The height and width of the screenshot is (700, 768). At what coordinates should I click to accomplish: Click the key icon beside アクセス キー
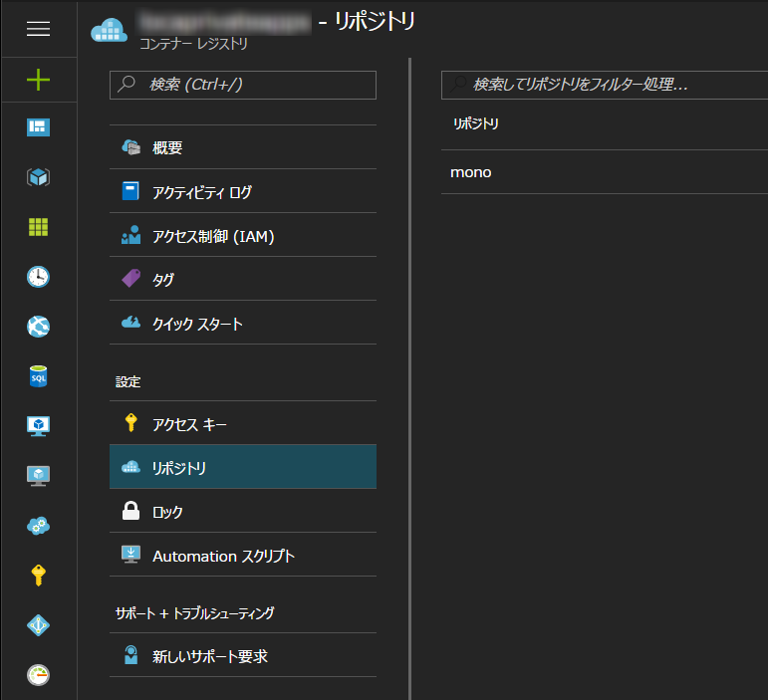coord(130,422)
